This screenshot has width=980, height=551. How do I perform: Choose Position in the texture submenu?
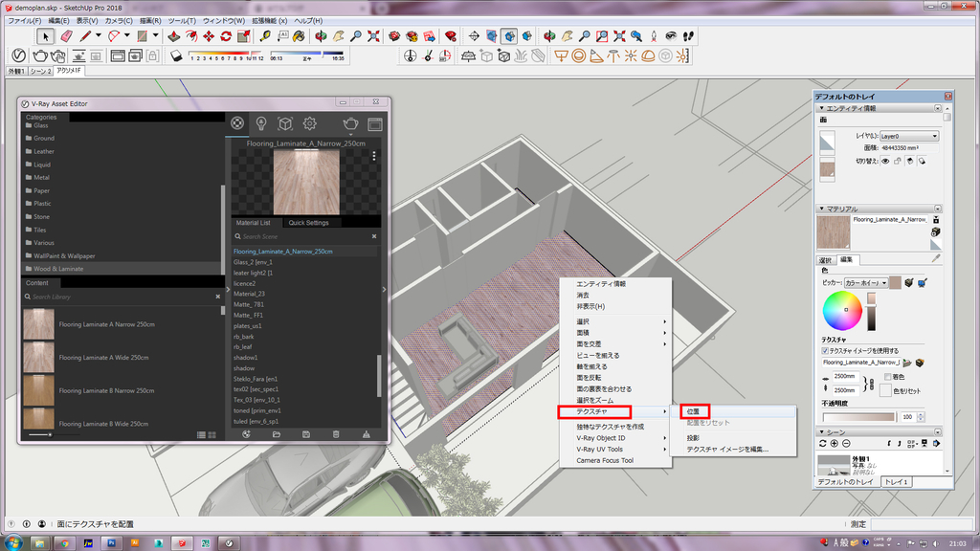point(694,411)
